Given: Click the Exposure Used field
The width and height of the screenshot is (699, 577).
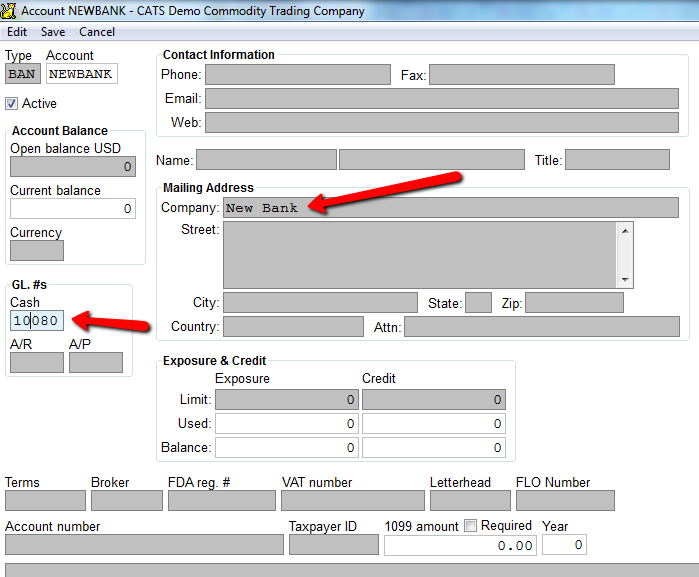Looking at the screenshot, I should [287, 424].
